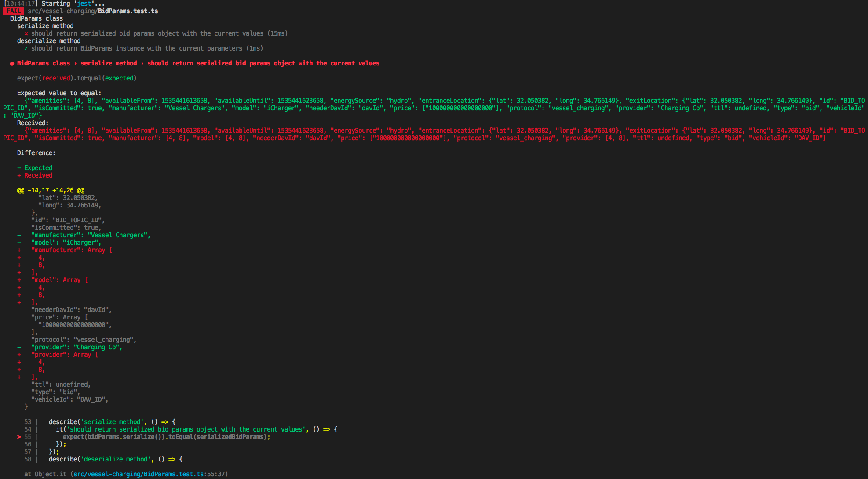Click the '+ Received' legend line
The height and width of the screenshot is (479, 868).
(35, 175)
